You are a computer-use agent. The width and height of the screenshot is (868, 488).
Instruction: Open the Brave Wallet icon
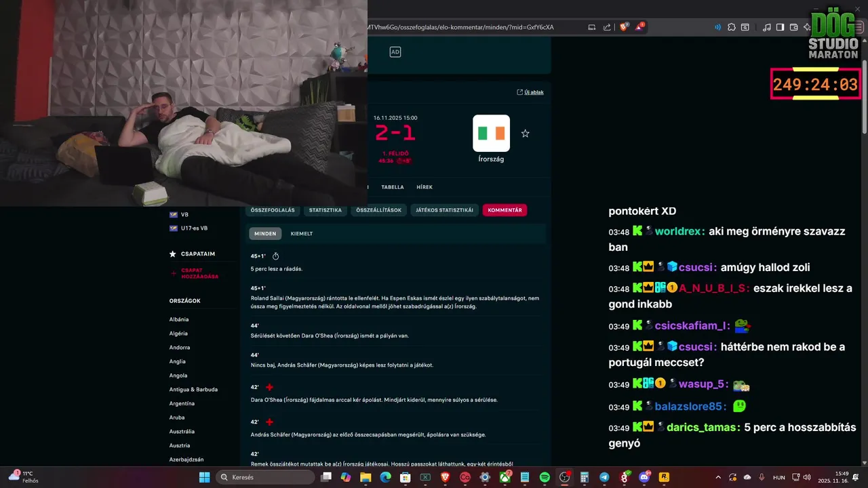[793, 27]
